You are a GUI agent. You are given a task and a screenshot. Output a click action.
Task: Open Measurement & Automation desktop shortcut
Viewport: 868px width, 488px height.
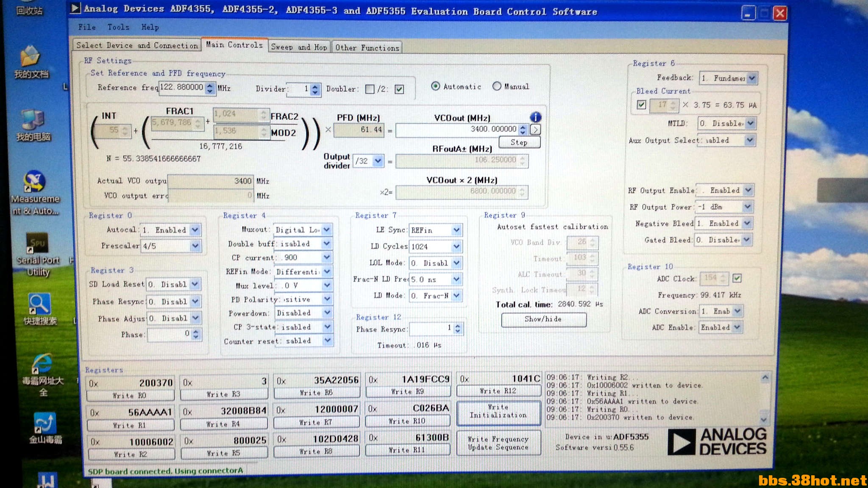35,193
